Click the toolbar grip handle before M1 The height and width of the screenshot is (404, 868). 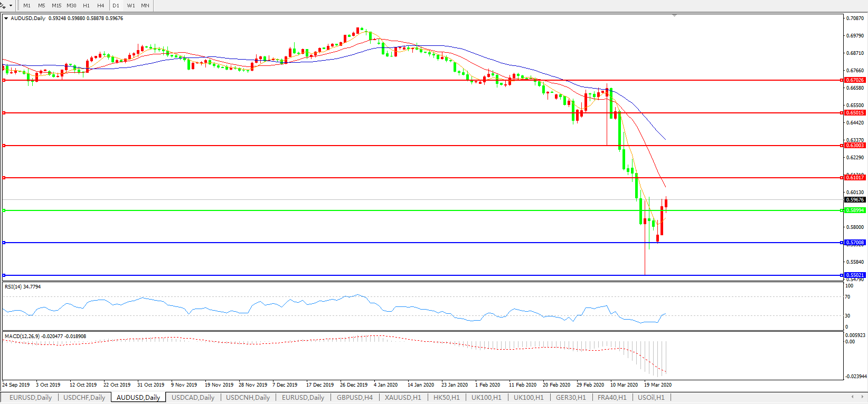[x=18, y=5]
